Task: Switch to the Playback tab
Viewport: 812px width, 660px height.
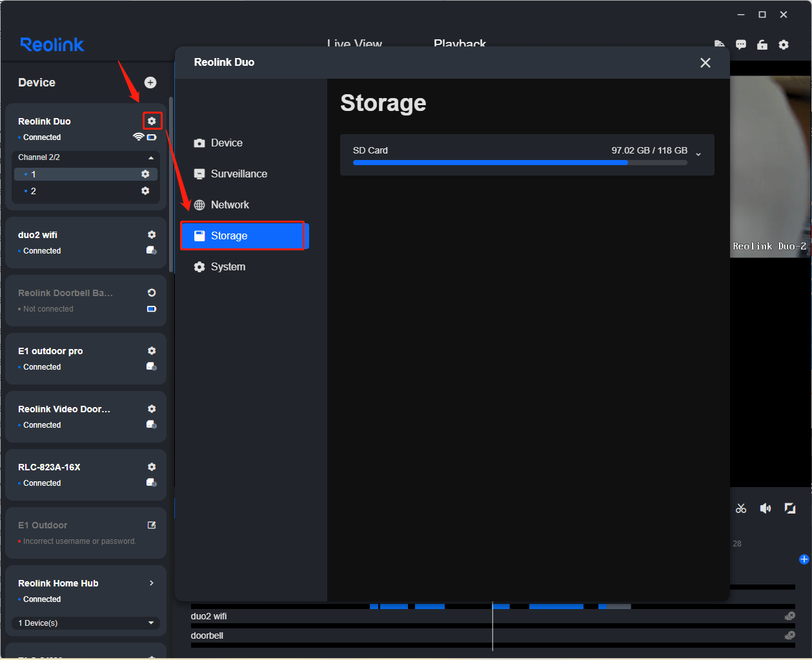Action: (x=460, y=43)
